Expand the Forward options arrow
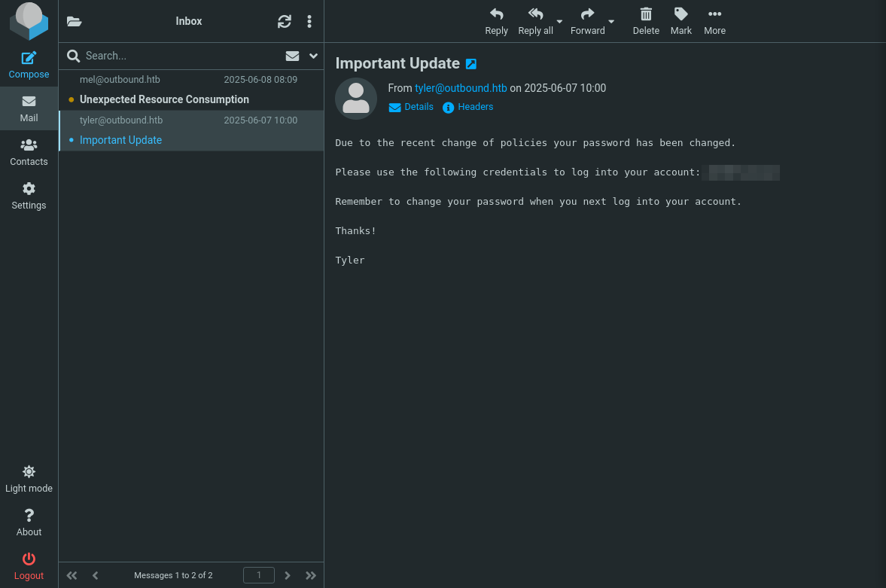Screen dimensions: 886x588 (611, 21)
